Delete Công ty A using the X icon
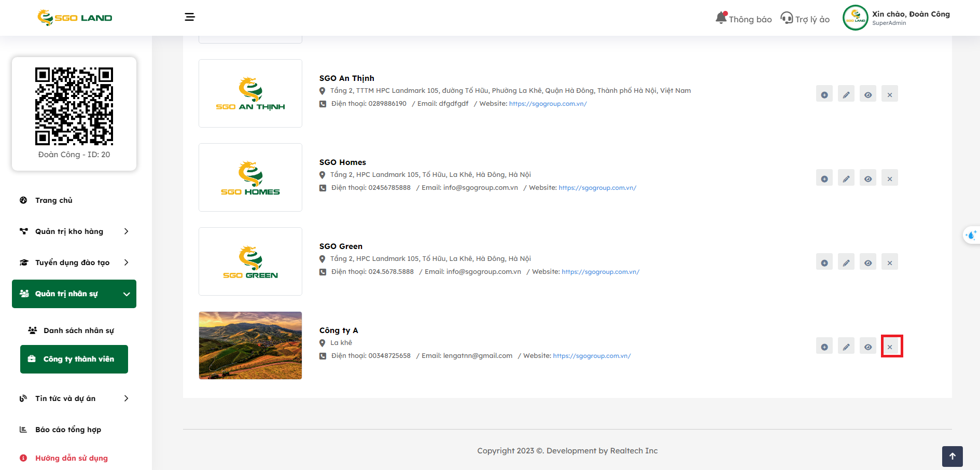 tap(890, 347)
